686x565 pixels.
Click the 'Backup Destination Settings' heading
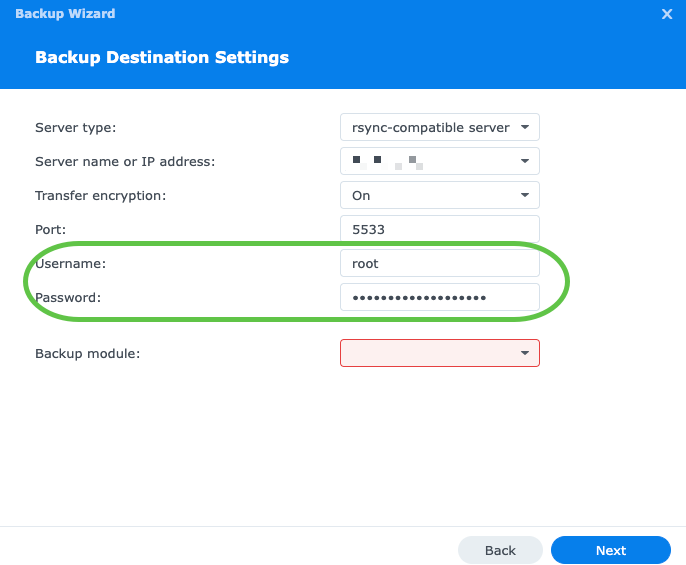pos(162,57)
